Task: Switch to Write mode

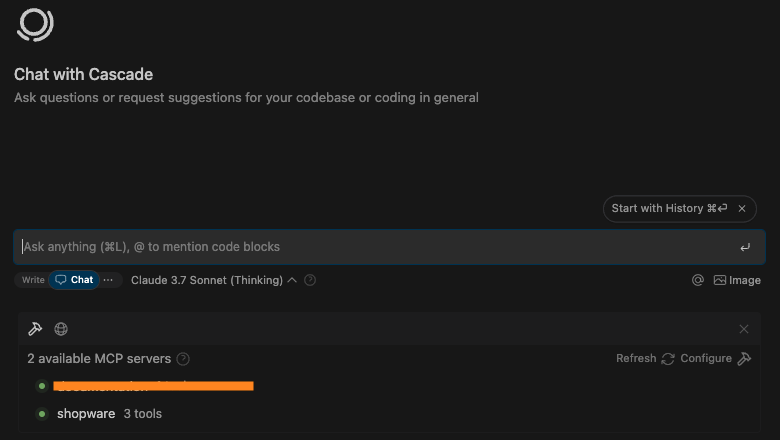Action: click(33, 280)
